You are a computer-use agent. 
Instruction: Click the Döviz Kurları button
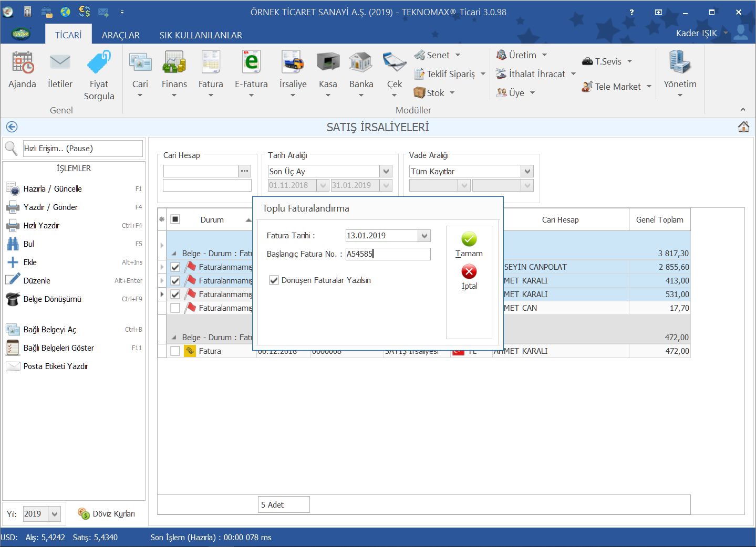point(107,514)
